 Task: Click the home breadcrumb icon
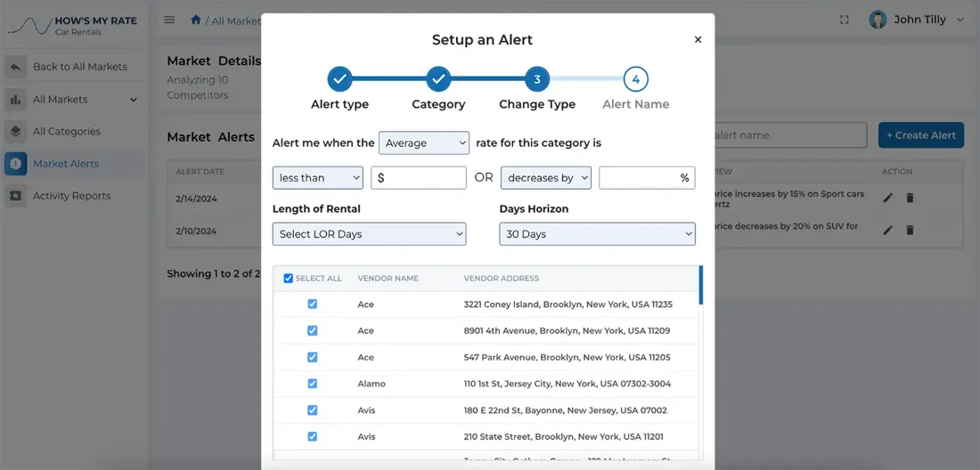coord(196,20)
